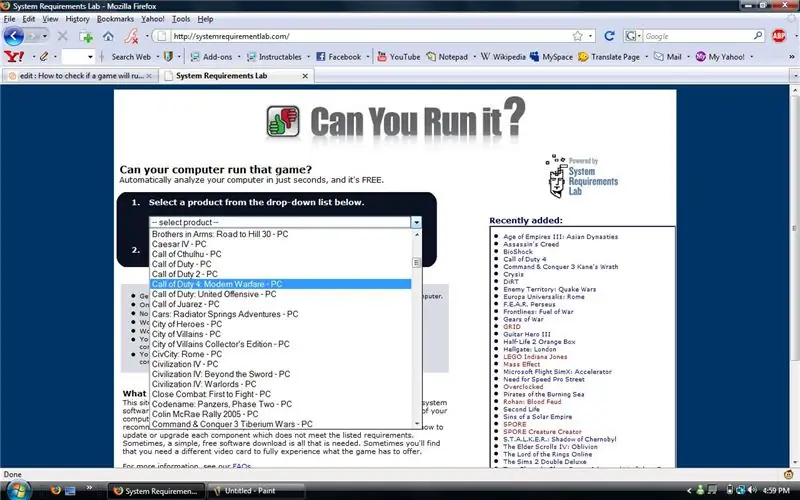Click the Gears of War link

click(523, 319)
